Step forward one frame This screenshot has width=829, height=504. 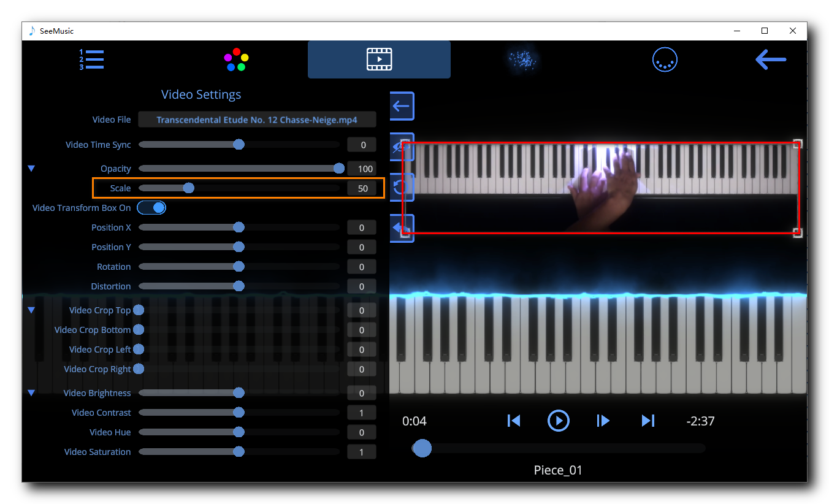603,421
